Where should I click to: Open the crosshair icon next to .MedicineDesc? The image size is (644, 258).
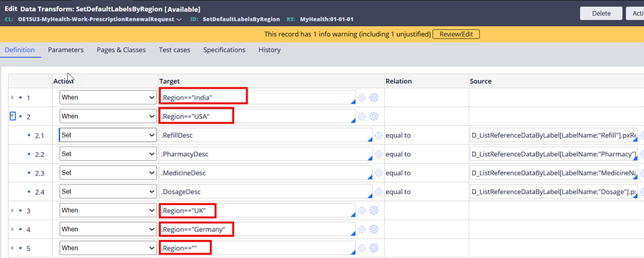378,173
